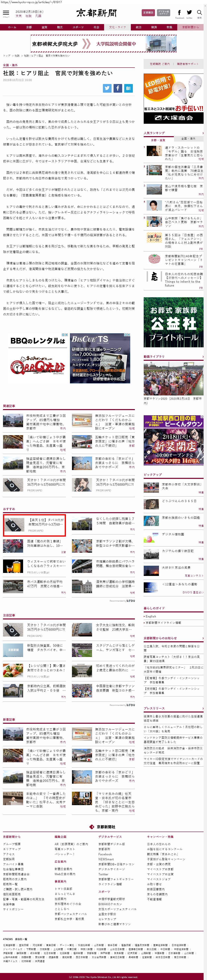Open 天気 link in header
207x980 pixels.
tap(19, 16)
